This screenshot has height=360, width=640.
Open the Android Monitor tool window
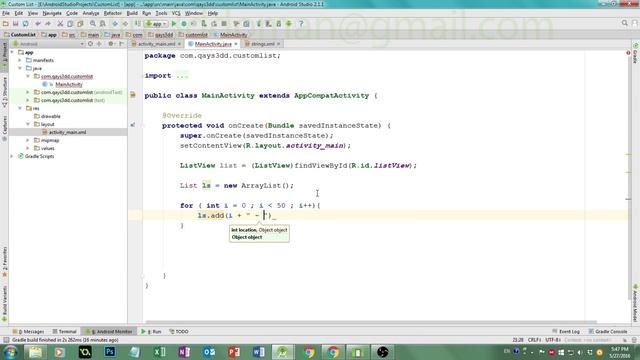point(109,331)
